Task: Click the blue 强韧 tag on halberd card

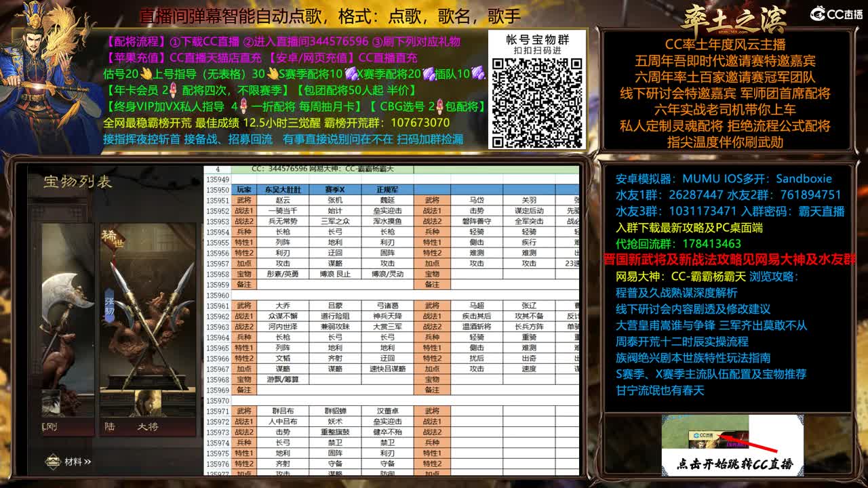Action: [108, 306]
